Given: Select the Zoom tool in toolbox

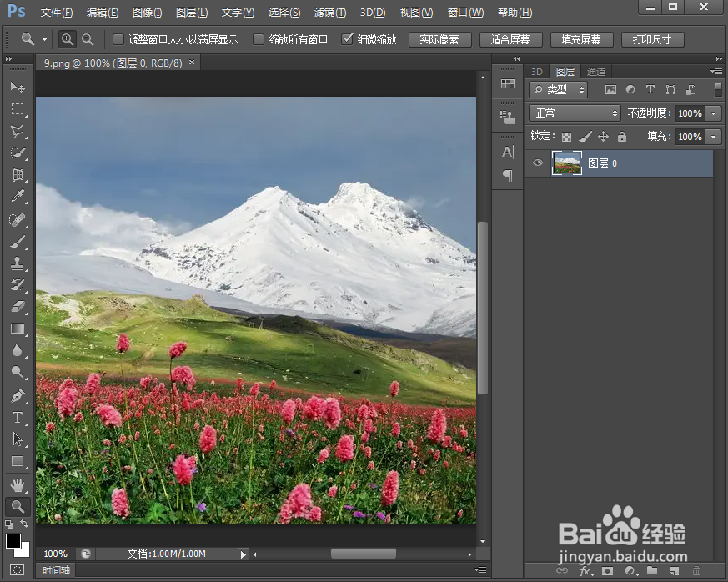Looking at the screenshot, I should pyautogui.click(x=18, y=507).
